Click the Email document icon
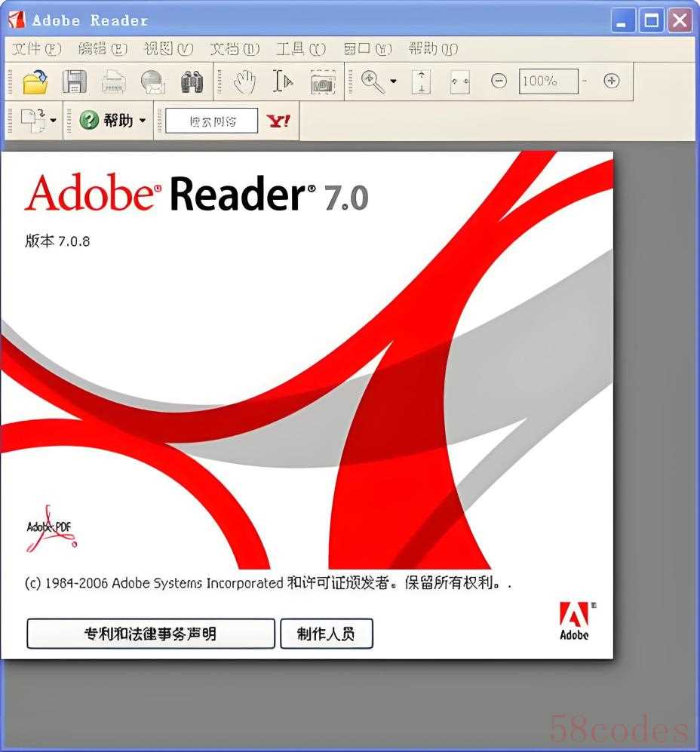The image size is (700, 752). click(x=152, y=81)
